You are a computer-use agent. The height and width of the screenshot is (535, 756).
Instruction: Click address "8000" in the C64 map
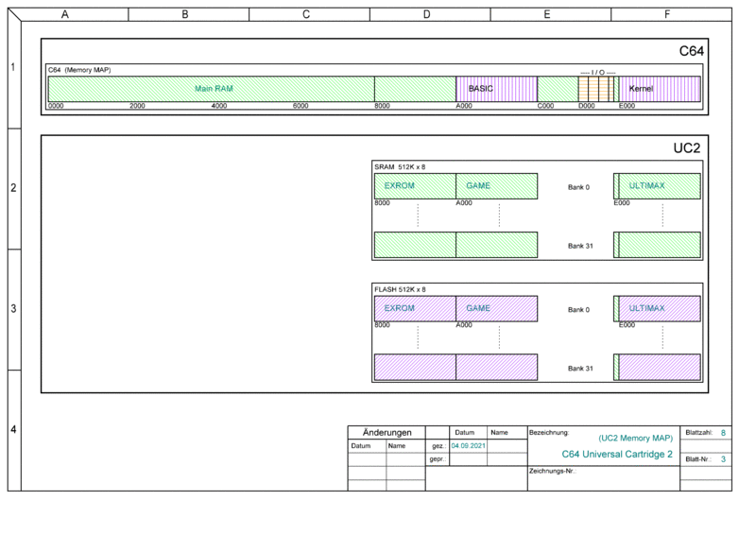[383, 106]
